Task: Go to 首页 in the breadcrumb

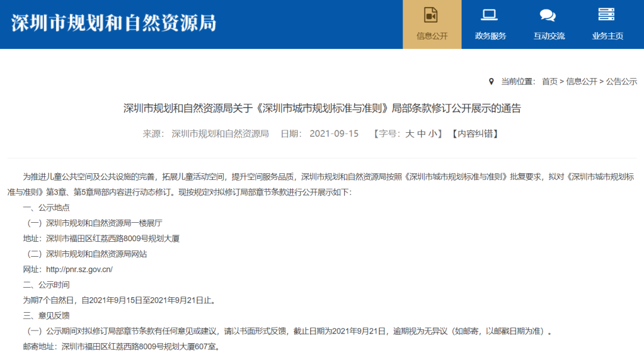Action: click(550, 82)
